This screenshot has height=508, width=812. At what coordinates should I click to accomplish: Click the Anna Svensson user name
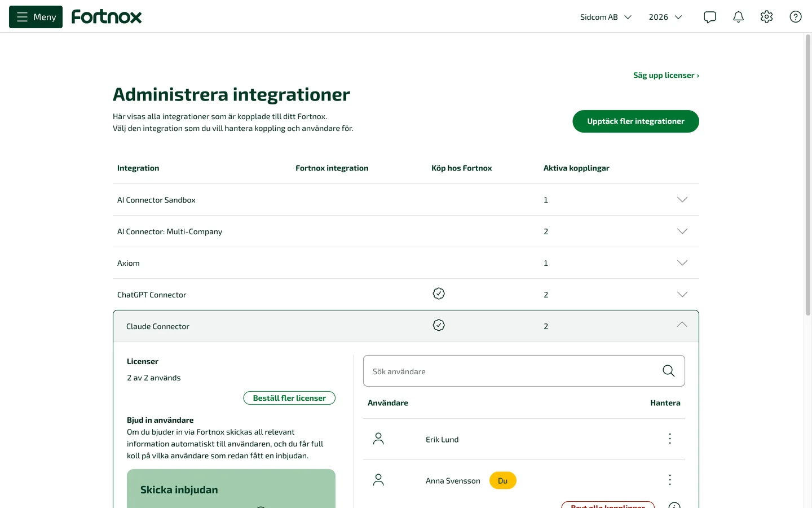453,481
